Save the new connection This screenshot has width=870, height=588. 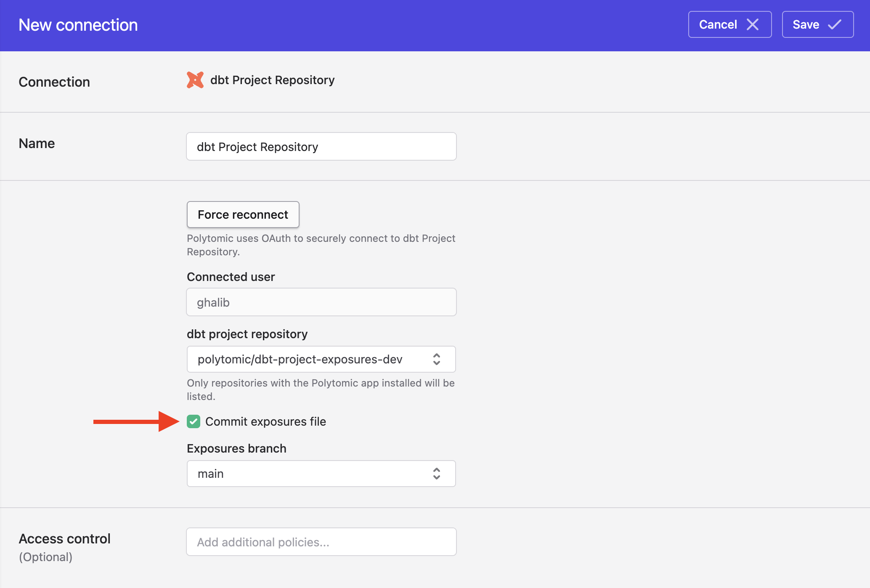(817, 24)
